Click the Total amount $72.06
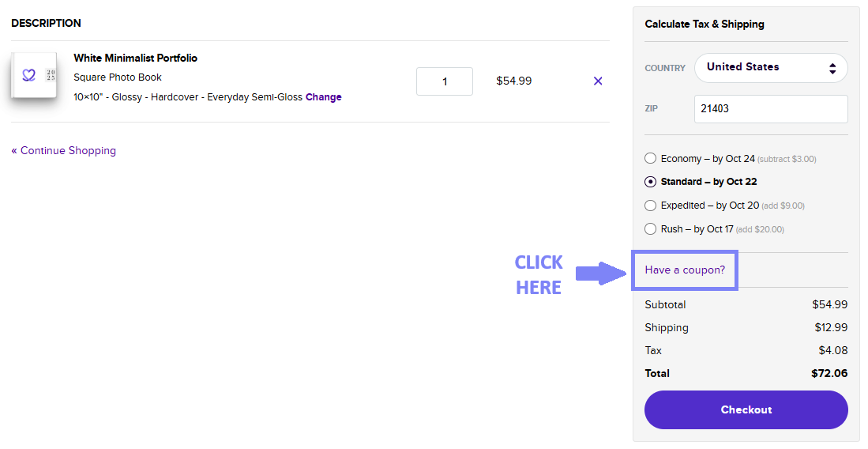 829,373
